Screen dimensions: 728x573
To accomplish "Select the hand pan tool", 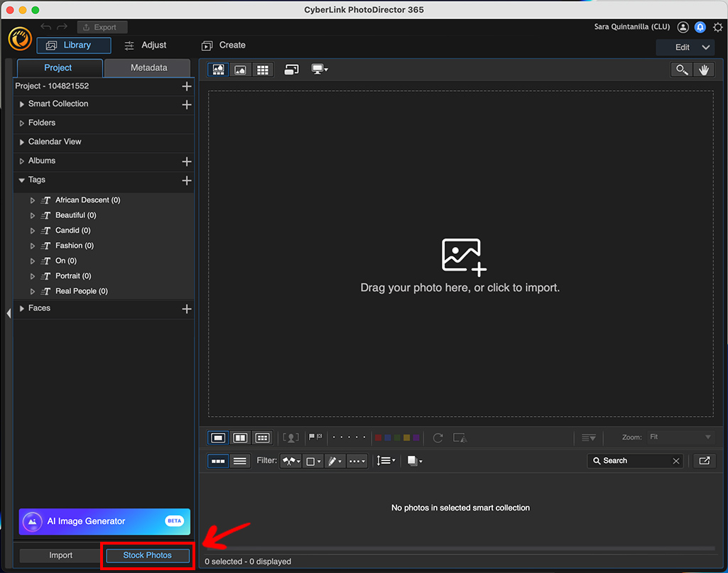I will point(704,70).
